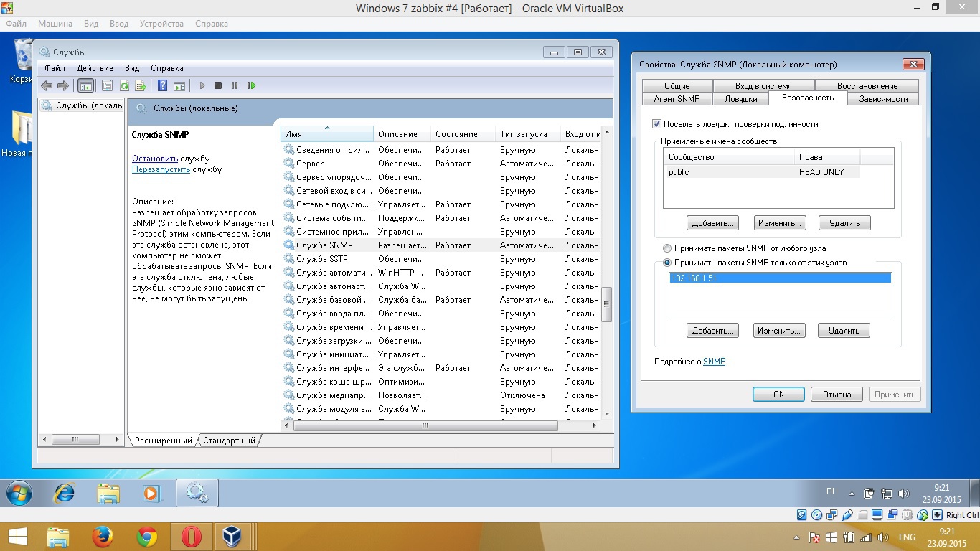Click the Services gears taskbar button
This screenshot has height=551, width=980.
[x=197, y=494]
